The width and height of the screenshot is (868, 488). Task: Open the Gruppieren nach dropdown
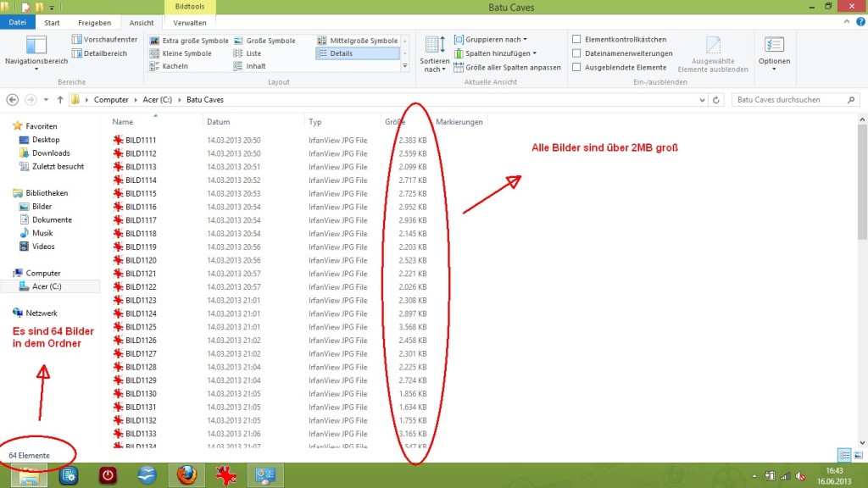491,40
